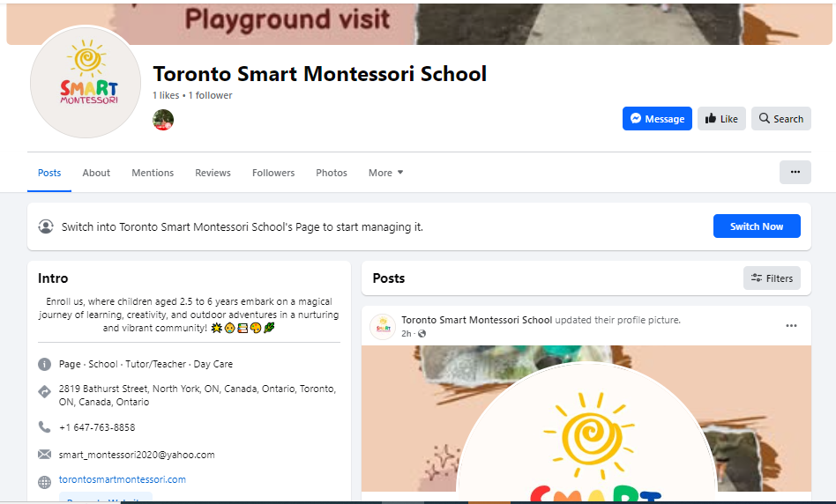Image resolution: width=836 pixels, height=504 pixels.
Task: Select the Followers tab
Action: [x=273, y=173]
